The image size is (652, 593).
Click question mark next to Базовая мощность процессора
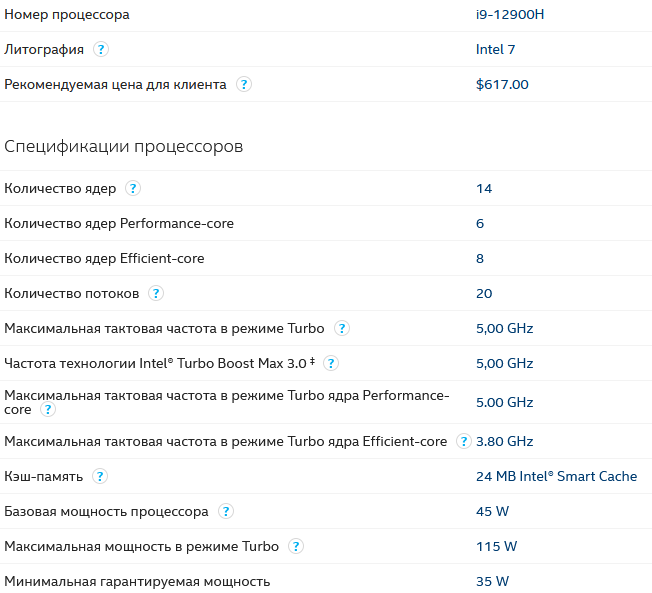tap(226, 511)
